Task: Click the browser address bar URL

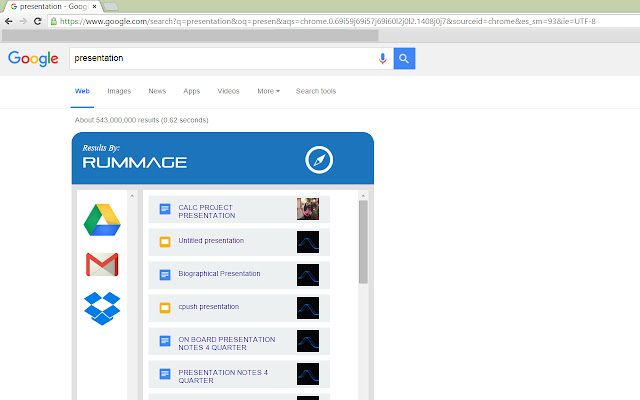Action: (327, 21)
